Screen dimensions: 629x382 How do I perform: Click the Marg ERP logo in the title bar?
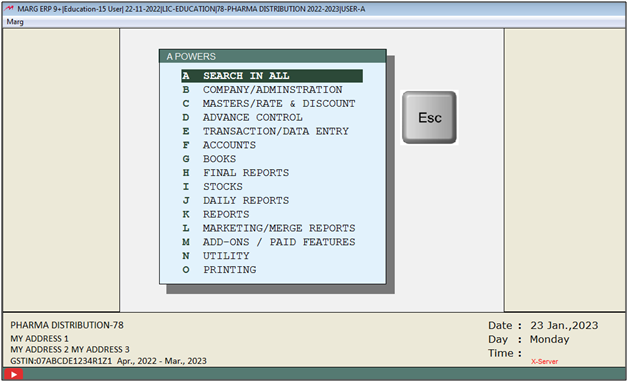(x=9, y=9)
